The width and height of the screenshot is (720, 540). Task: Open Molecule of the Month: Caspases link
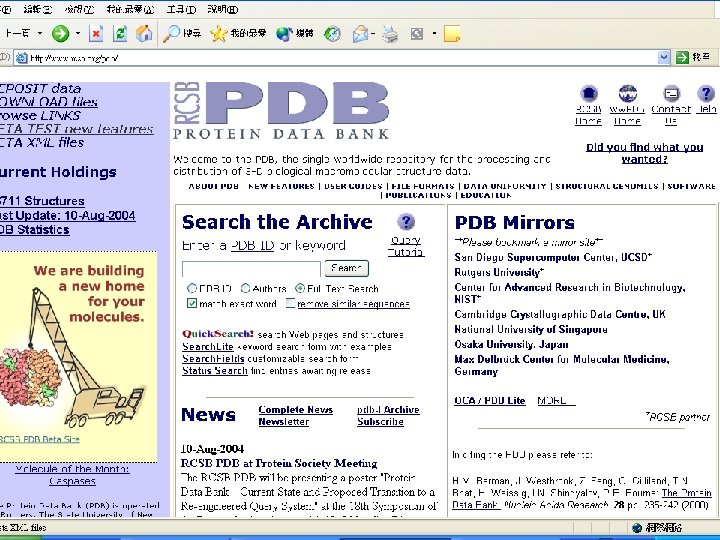coord(72,475)
